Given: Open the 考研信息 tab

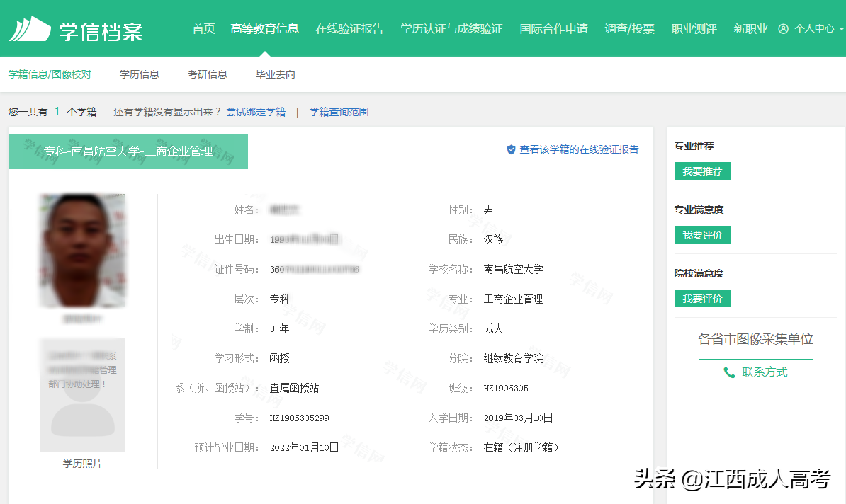Looking at the screenshot, I should pyautogui.click(x=207, y=74).
